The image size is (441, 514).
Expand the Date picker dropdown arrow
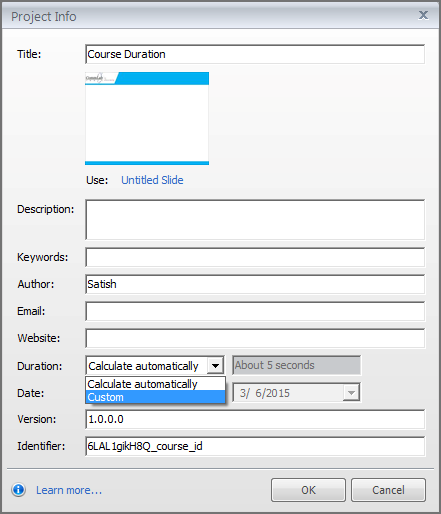(x=351, y=393)
